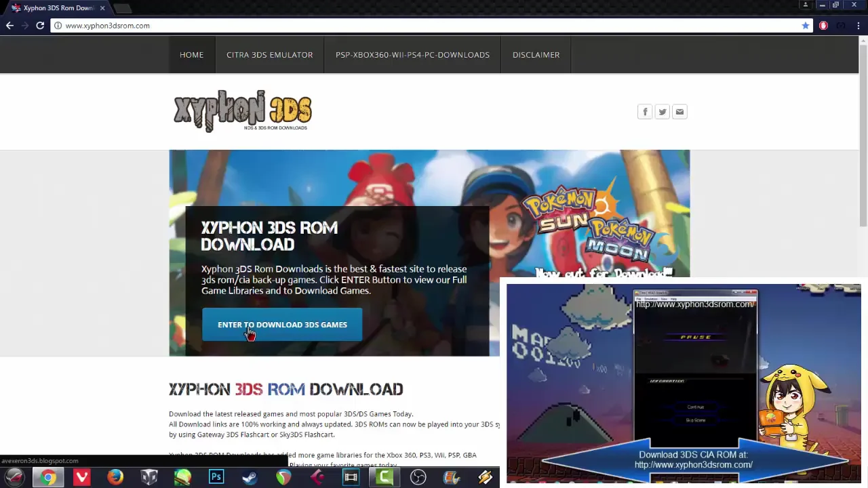This screenshot has width=868, height=488.
Task: Click the site info icon in address bar
Action: click(x=58, y=26)
